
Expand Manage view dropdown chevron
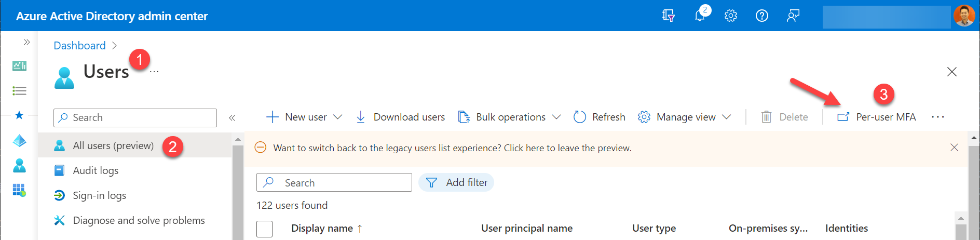(x=727, y=117)
